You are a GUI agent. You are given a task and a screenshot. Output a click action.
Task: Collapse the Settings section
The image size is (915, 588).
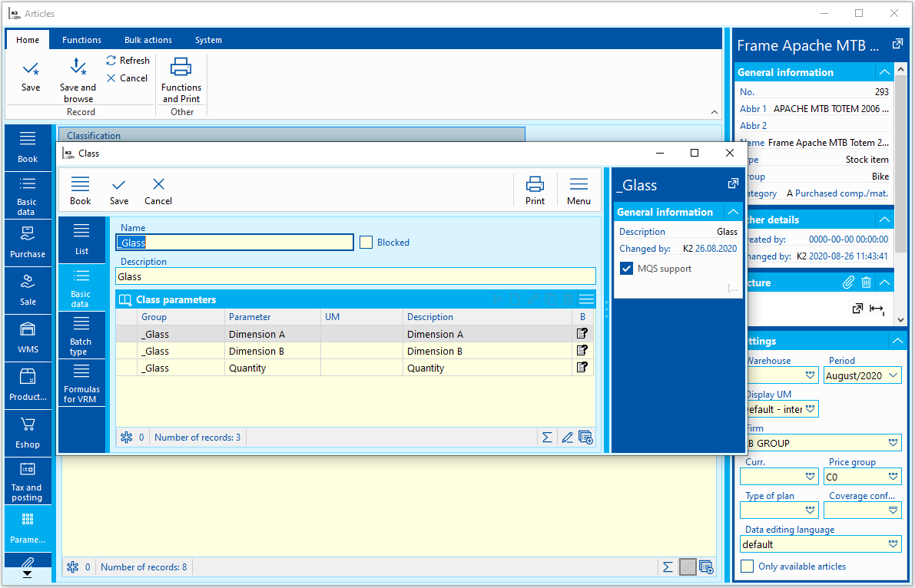[x=897, y=341]
